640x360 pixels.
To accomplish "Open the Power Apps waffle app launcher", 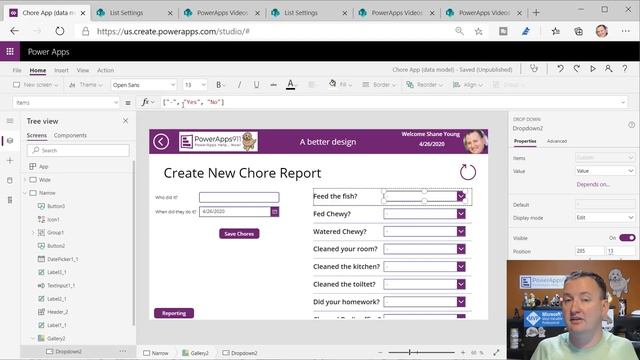I will pyautogui.click(x=10, y=51).
